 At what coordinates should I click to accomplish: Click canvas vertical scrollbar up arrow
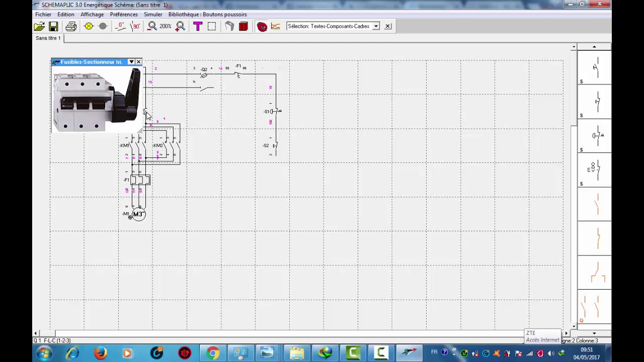(574, 47)
